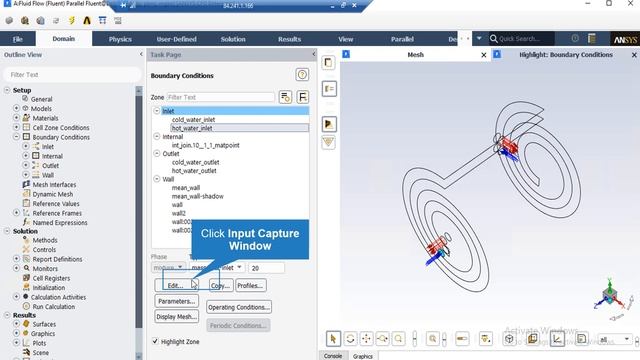
Task: Click the second icon in the vertical graphics toolbar
Action: pos(329,89)
